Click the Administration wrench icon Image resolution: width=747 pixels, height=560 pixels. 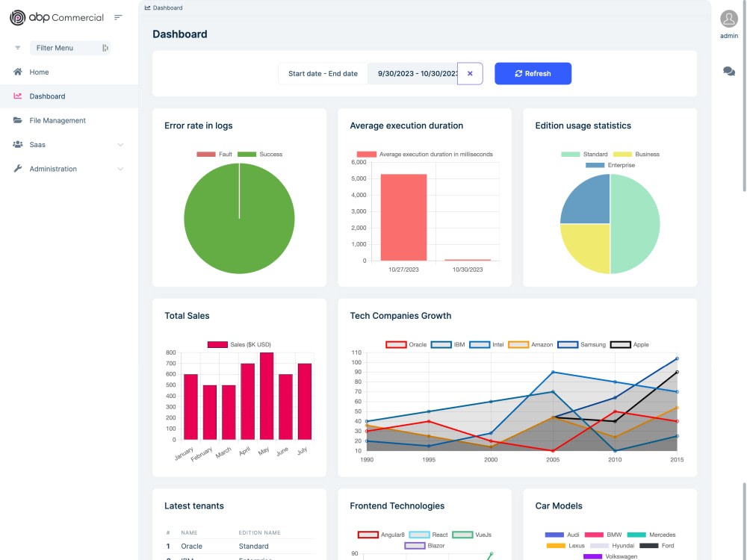click(18, 169)
